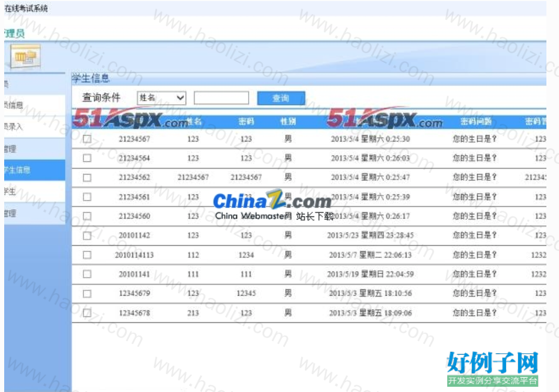The height and width of the screenshot is (392, 559).
Task: Check the box beside student 21234561
Action: [87, 197]
